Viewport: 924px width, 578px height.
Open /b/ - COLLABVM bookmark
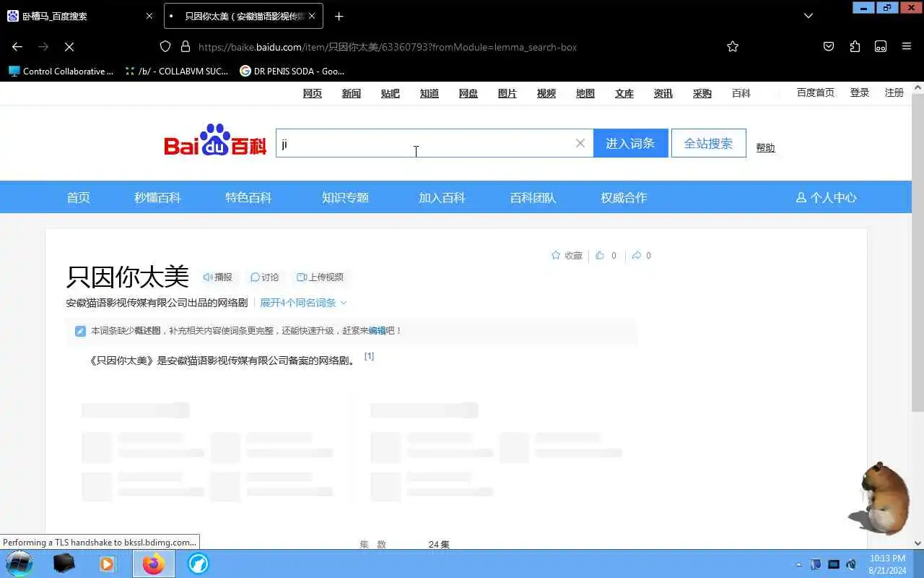(x=177, y=71)
